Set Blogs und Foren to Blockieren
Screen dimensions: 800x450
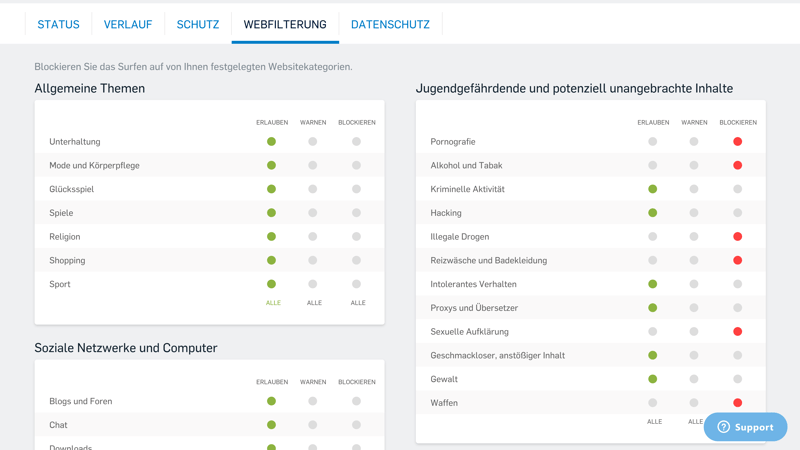[356, 401]
